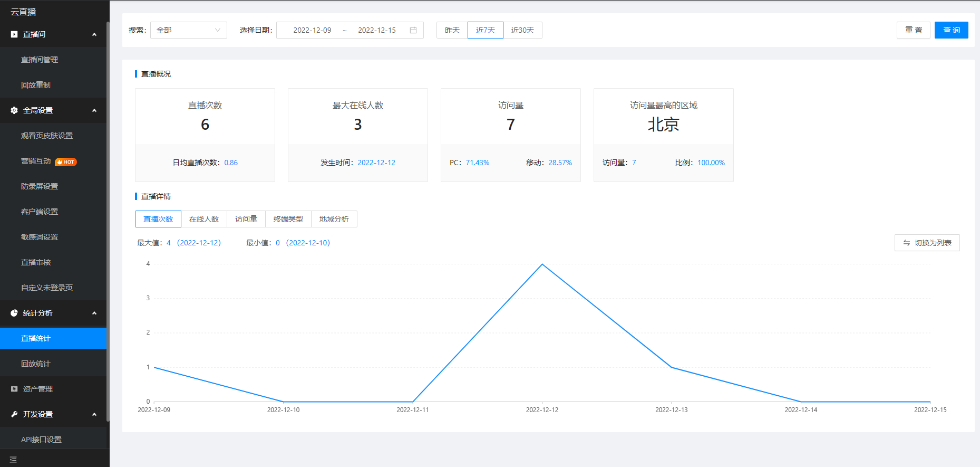The height and width of the screenshot is (467, 980).
Task: Switch to 在线人数 tab
Action: tap(204, 219)
